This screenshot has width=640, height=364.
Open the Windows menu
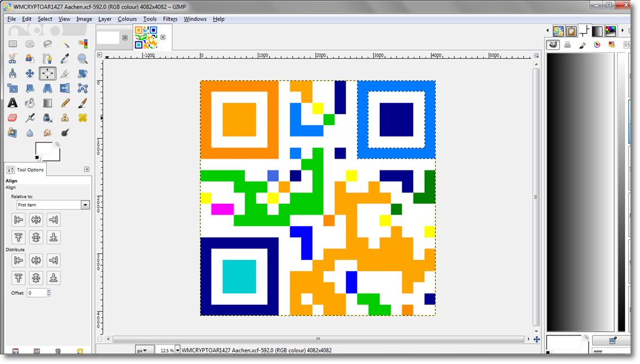tap(195, 19)
